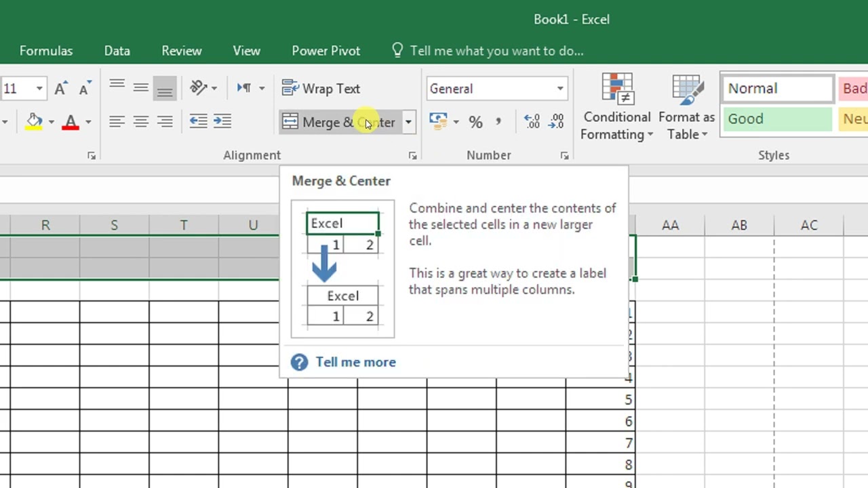Click the blue help question mark icon

coord(299,362)
